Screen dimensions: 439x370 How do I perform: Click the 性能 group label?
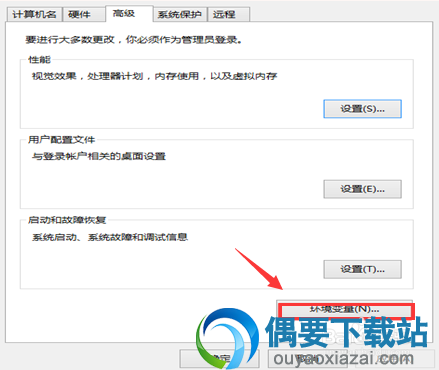39,60
